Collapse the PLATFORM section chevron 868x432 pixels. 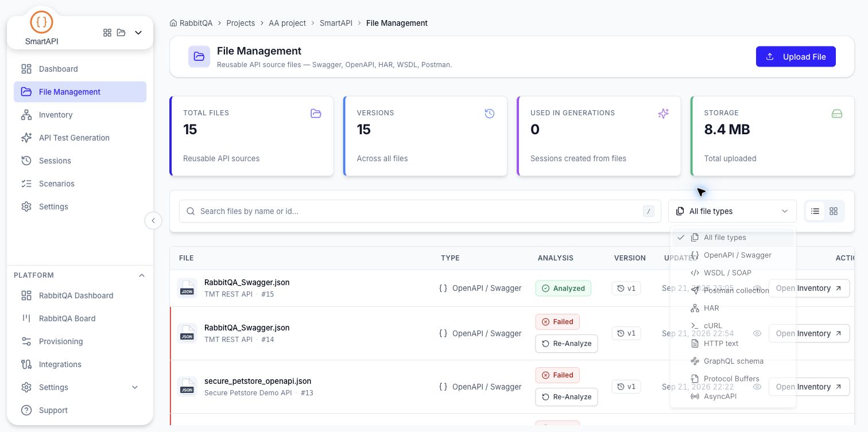[142, 275]
